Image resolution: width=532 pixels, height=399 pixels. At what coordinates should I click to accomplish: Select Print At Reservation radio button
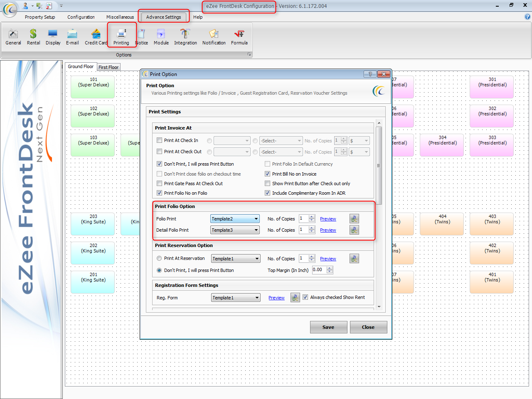(159, 258)
